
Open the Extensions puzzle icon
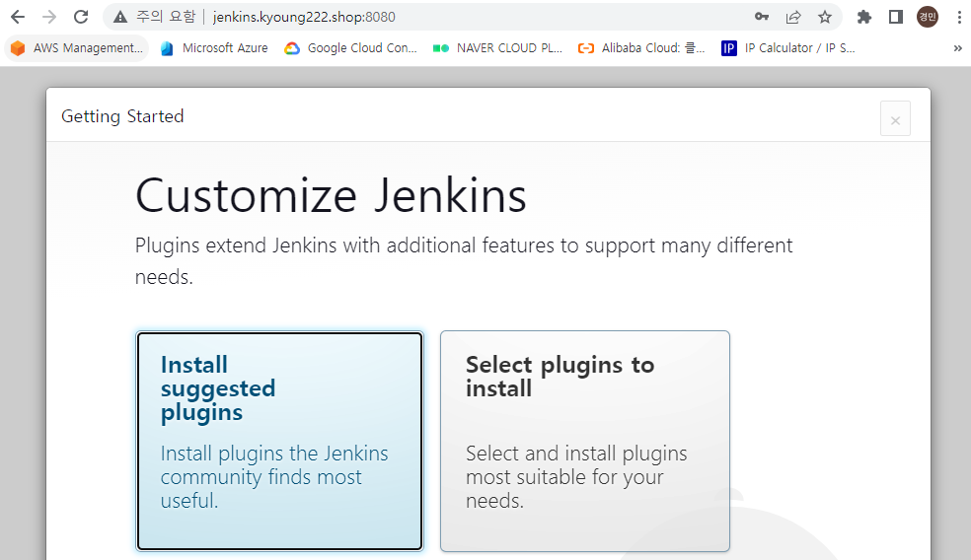point(863,17)
